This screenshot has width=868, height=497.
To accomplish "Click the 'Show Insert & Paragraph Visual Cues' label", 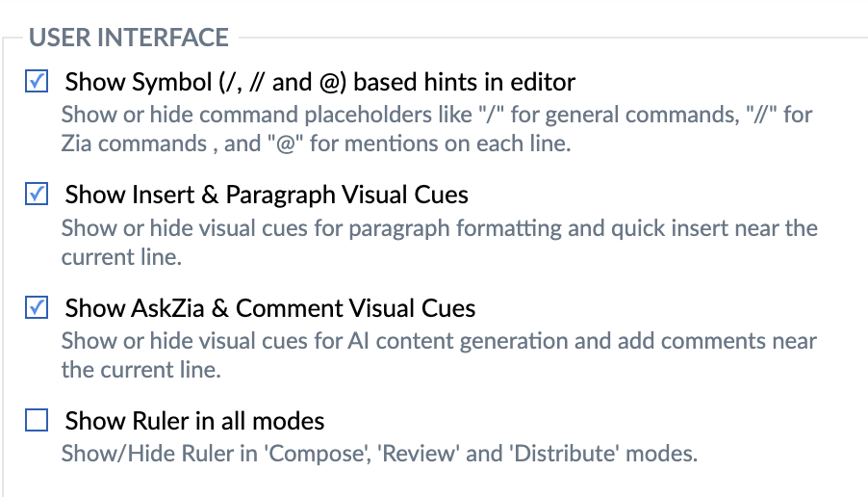I will [x=267, y=195].
